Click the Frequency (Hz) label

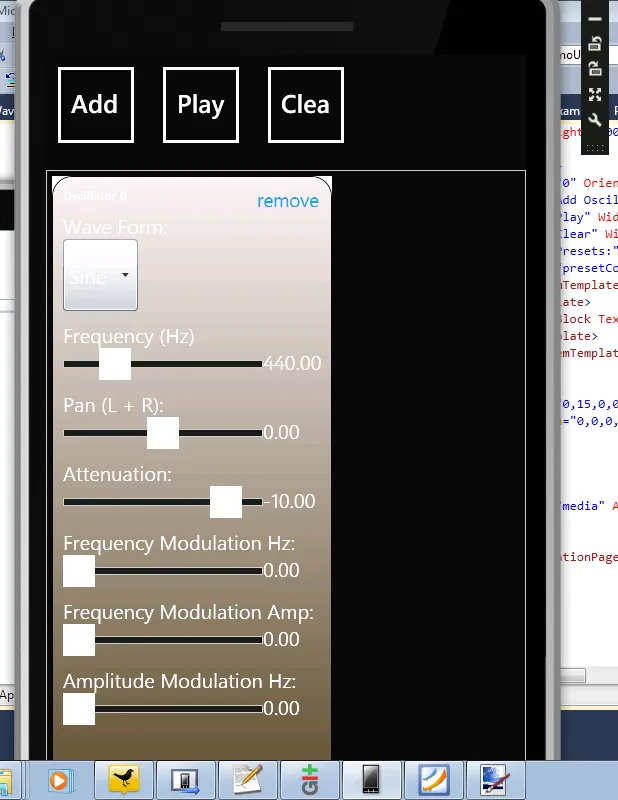click(129, 337)
